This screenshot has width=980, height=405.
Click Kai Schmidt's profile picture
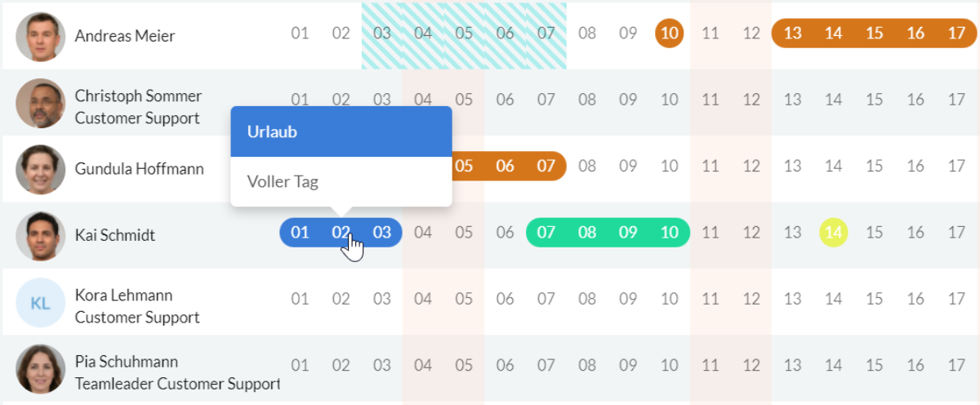coord(40,235)
